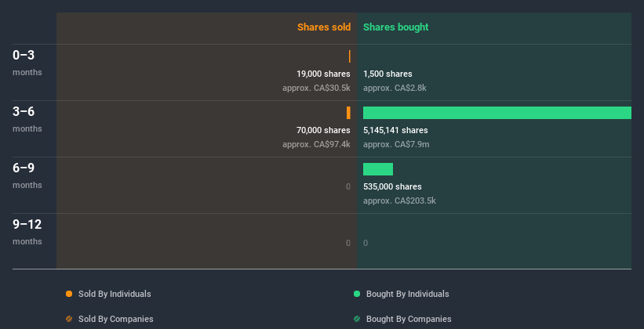Click the 19,000 shares value
This screenshot has width=644, height=329.
point(323,74)
